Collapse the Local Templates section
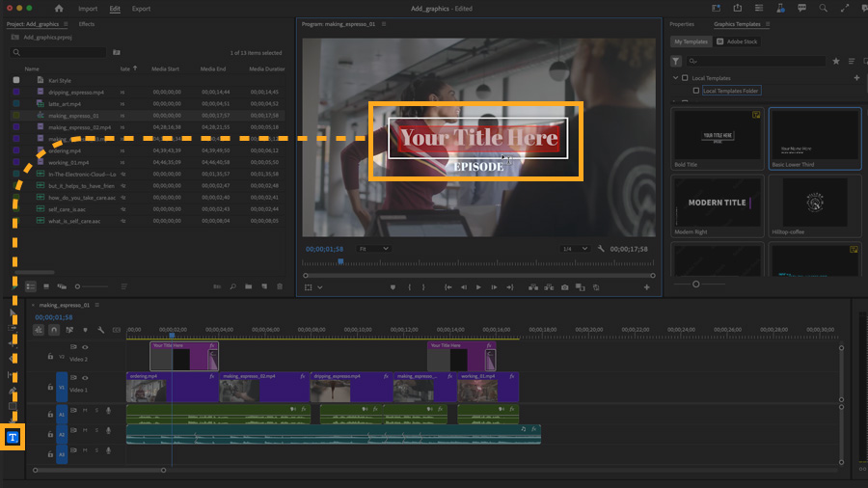This screenshot has width=868, height=488. (675, 78)
